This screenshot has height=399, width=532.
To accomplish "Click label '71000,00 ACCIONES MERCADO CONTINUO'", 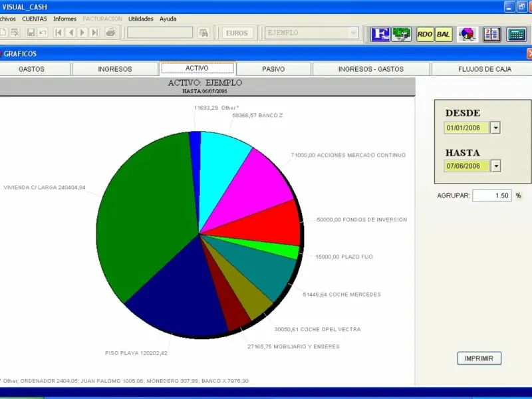I will (x=348, y=155).
